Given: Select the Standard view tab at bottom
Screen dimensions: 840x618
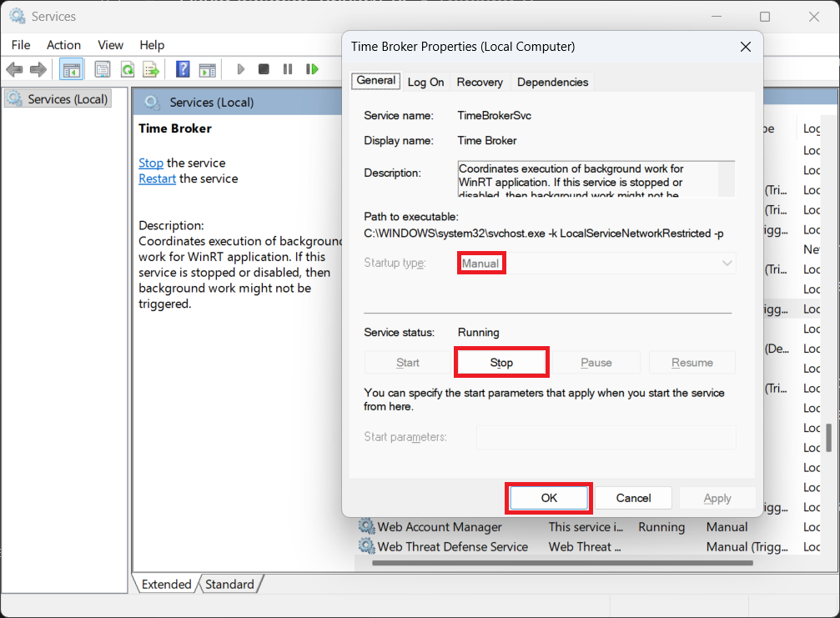Looking at the screenshot, I should (229, 585).
